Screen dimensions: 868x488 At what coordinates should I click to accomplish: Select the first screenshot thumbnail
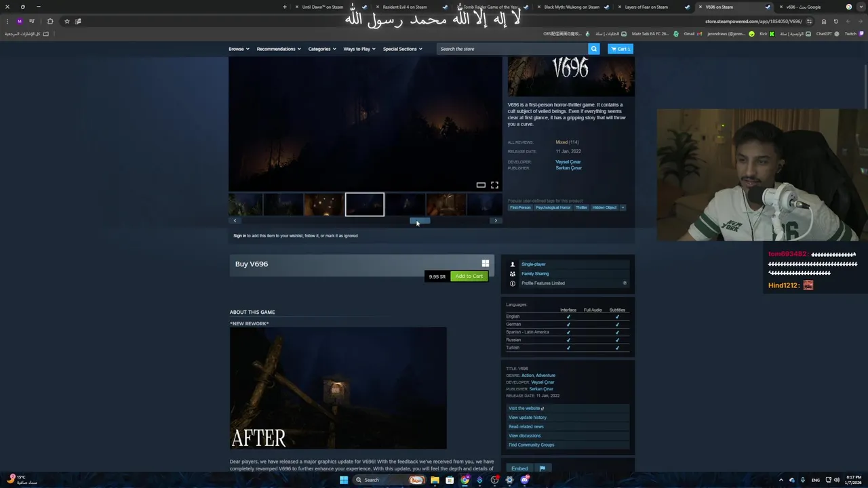tap(245, 205)
